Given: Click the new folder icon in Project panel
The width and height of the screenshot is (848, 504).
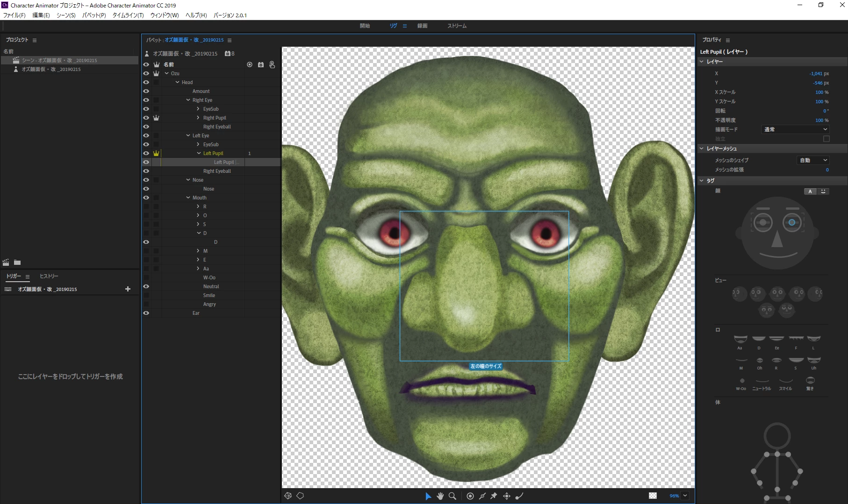Looking at the screenshot, I should (x=17, y=263).
